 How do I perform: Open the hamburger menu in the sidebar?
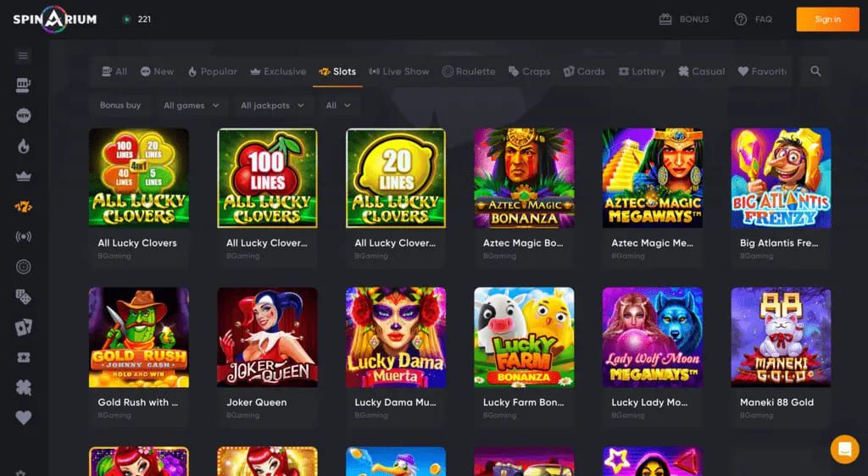(23, 55)
